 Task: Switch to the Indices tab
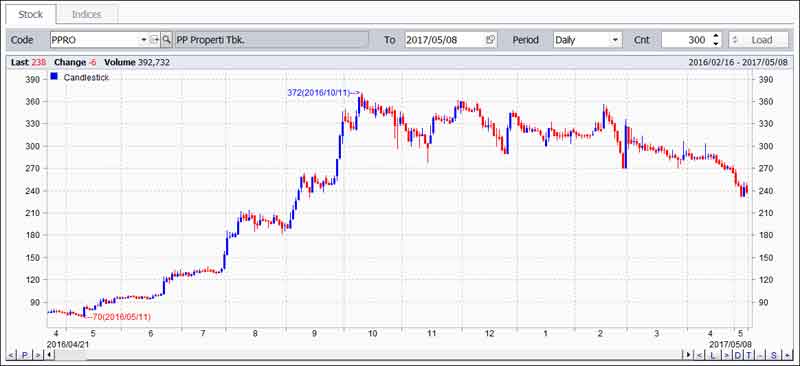tap(87, 14)
